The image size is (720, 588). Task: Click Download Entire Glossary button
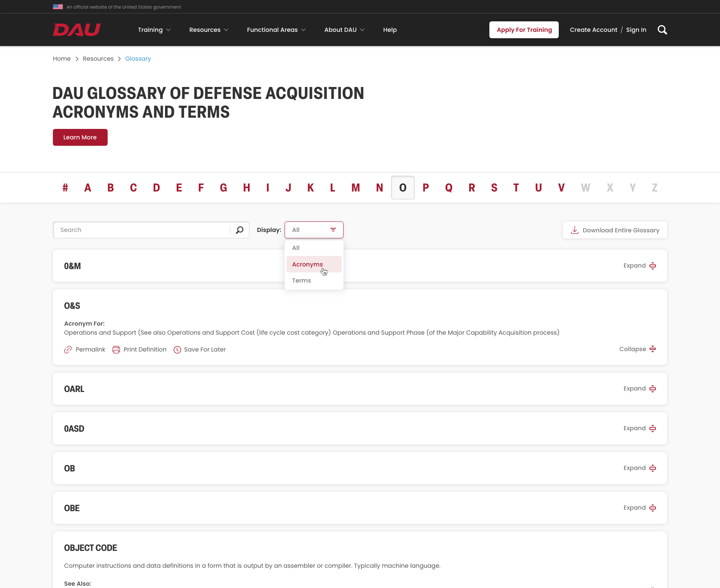click(615, 230)
